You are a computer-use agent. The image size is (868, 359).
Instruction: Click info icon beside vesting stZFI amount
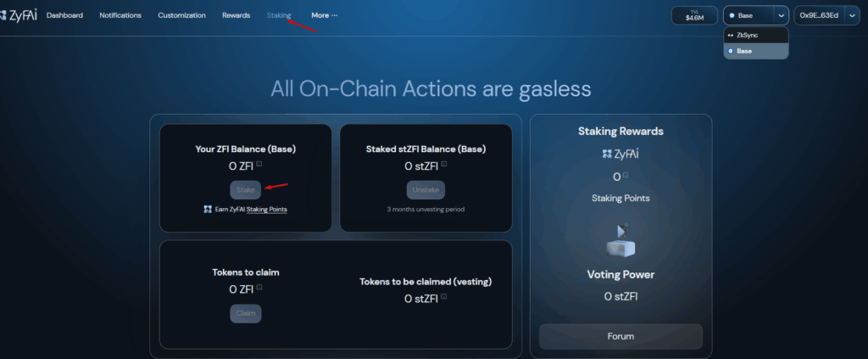443,297
